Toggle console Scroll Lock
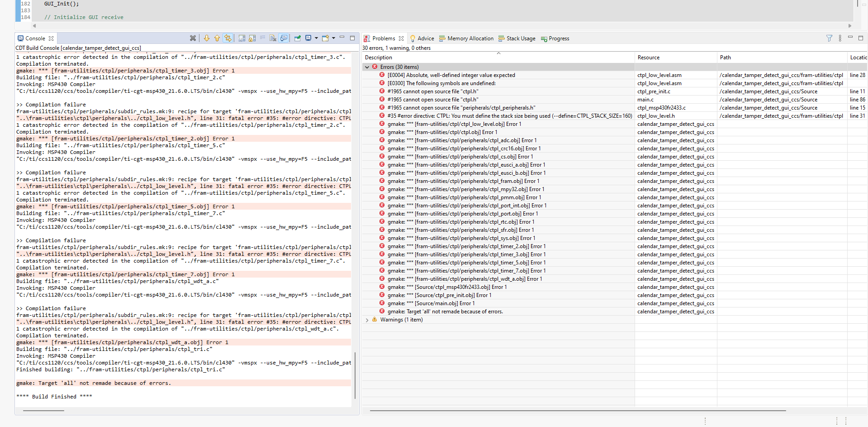Image resolution: width=868 pixels, height=427 pixels. pyautogui.click(x=252, y=38)
